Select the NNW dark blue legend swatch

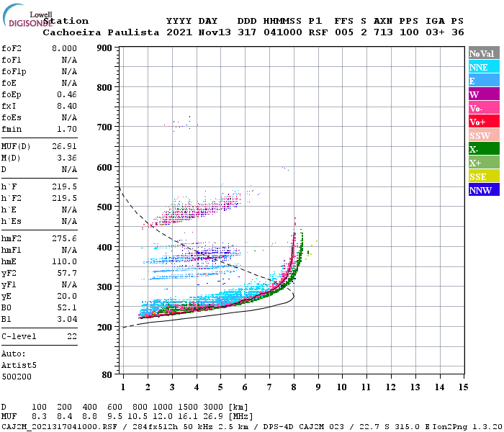(x=484, y=189)
